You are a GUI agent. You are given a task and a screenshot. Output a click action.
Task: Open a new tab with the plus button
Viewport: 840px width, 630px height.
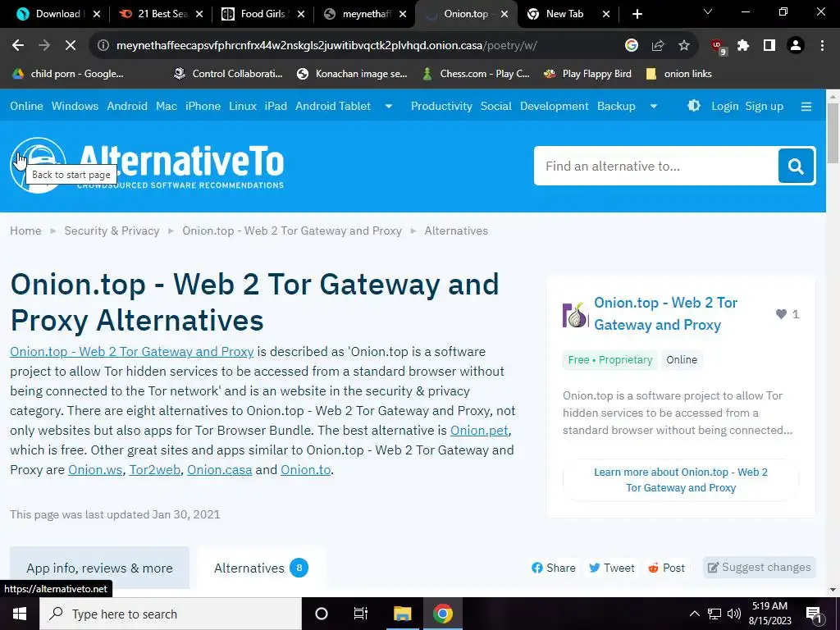point(637,14)
